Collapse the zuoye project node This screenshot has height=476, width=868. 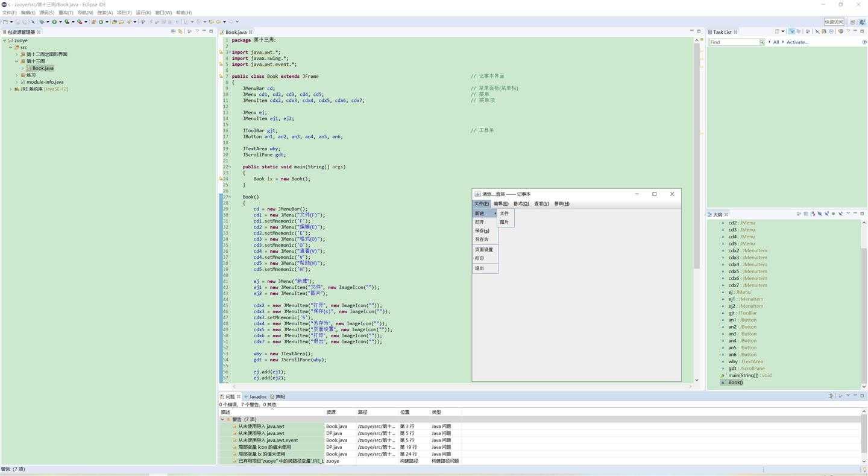4,40
